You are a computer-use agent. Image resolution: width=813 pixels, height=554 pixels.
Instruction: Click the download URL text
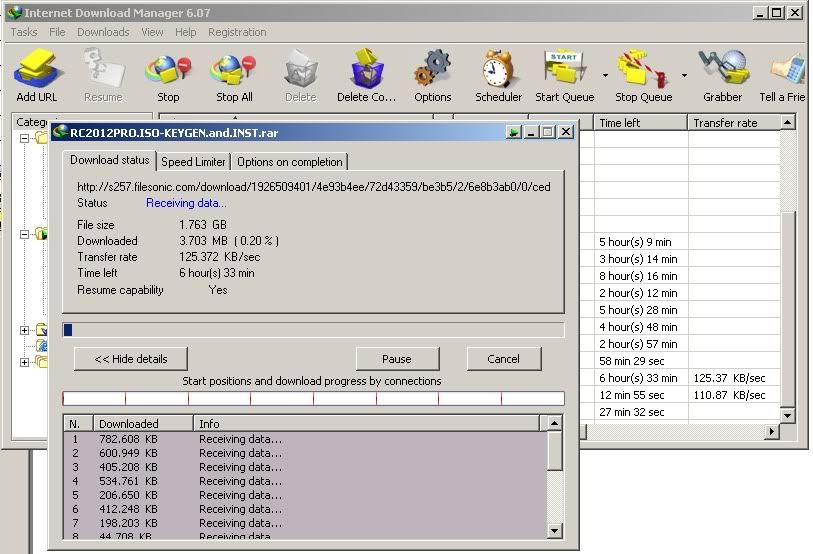coord(314,187)
